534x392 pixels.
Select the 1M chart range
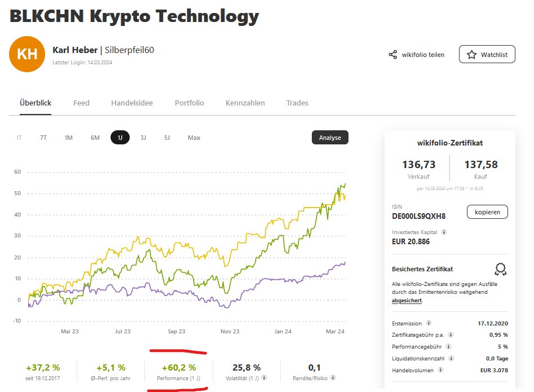(x=68, y=138)
